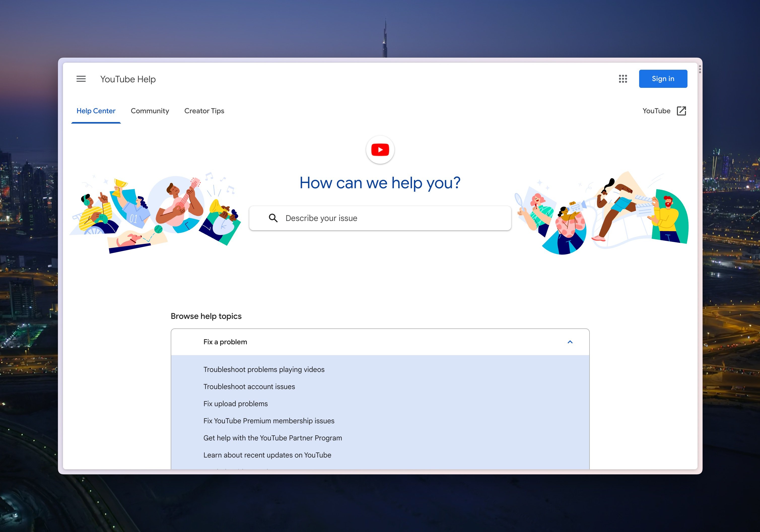This screenshot has height=532, width=760.
Task: Open YouTube using the external link icon
Action: click(681, 111)
